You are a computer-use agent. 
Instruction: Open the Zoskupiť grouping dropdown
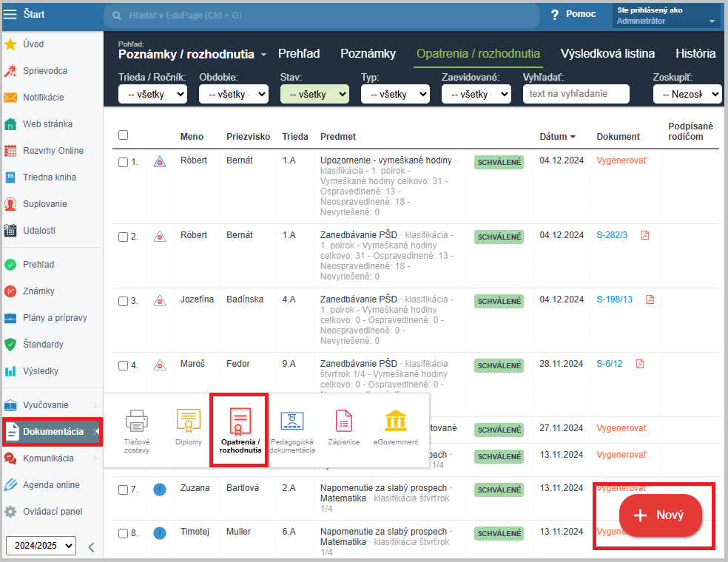tap(687, 94)
